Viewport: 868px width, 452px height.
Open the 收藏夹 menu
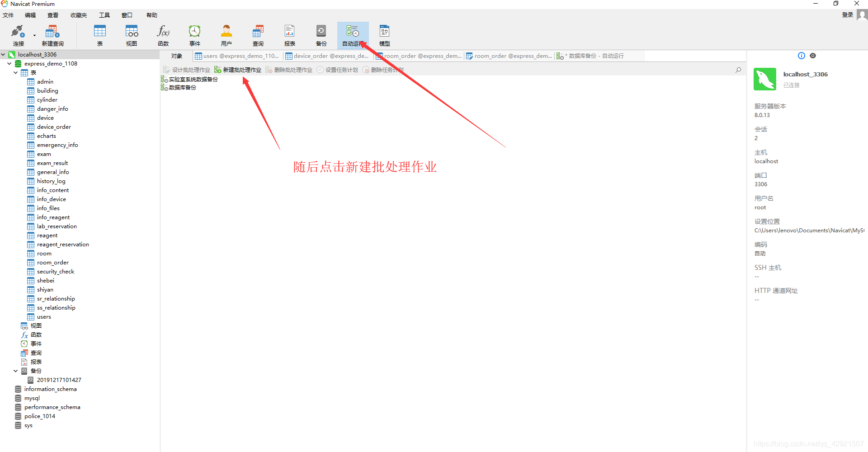(79, 15)
